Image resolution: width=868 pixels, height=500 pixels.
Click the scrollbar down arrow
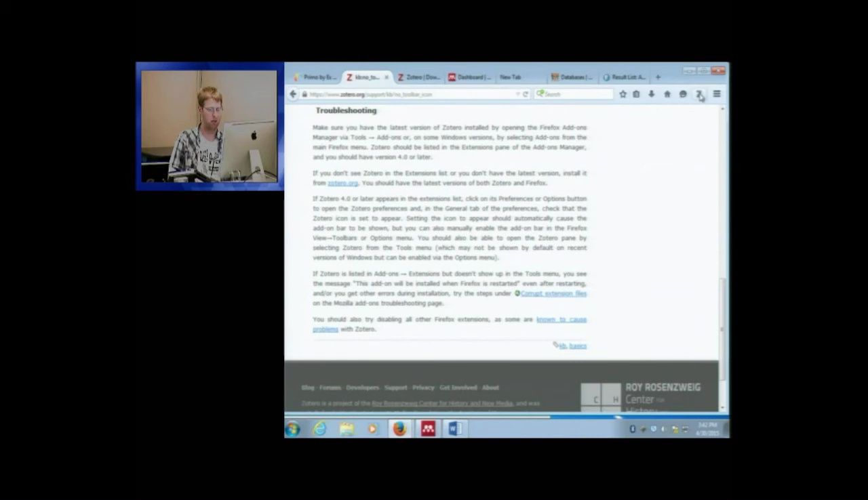[x=723, y=407]
